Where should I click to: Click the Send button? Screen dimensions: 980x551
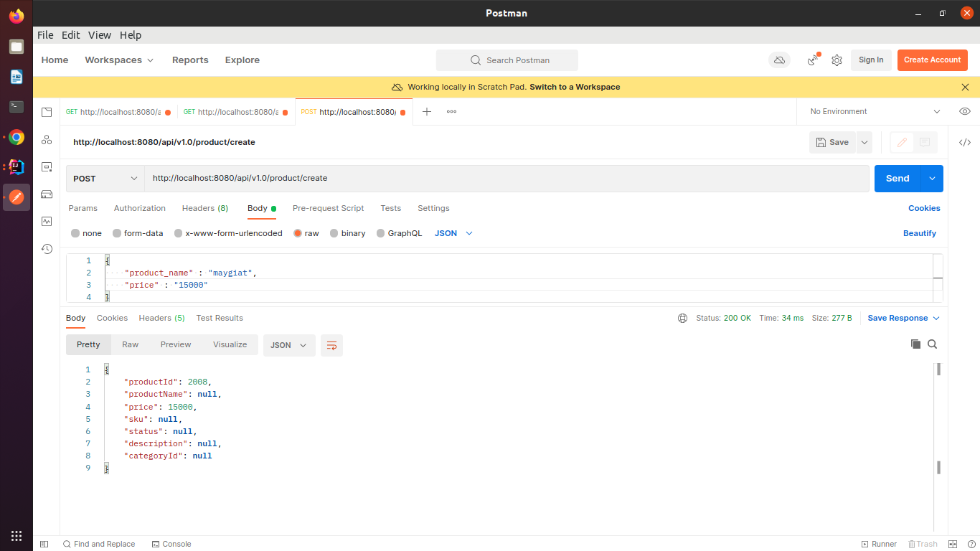click(897, 179)
